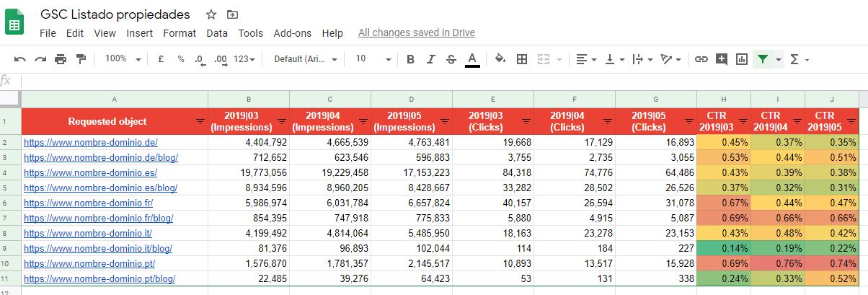
Task: Toggle italic formatting
Action: click(431, 59)
